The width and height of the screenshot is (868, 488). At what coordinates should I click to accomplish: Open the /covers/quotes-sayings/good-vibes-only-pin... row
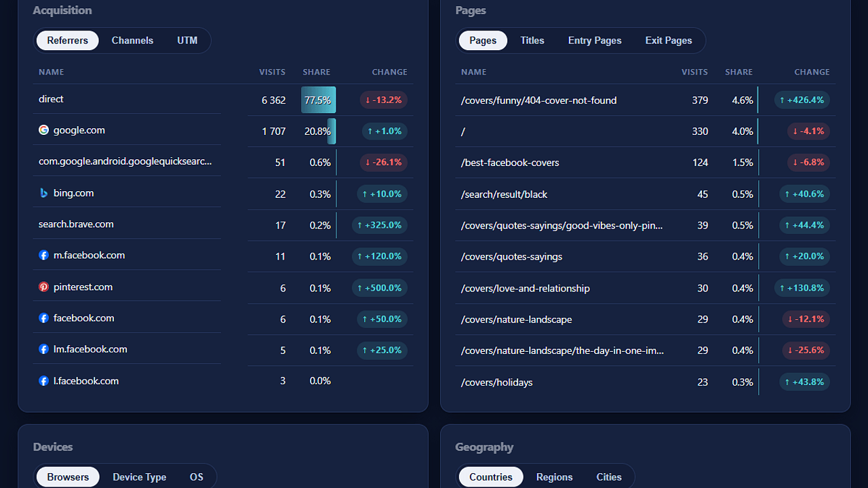coord(646,225)
